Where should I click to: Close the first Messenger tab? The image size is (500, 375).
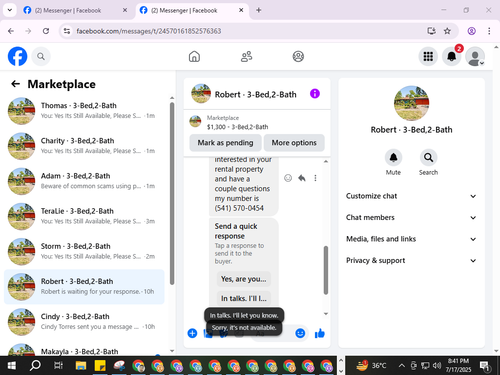point(125,10)
